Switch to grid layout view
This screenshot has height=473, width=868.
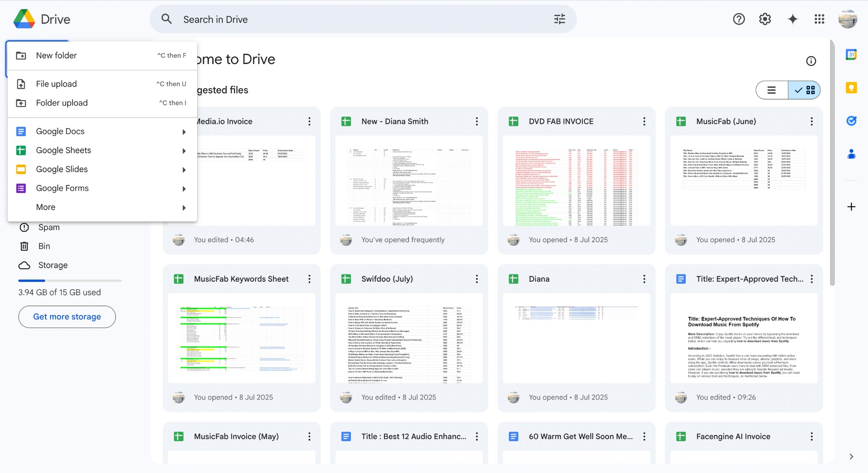(804, 90)
